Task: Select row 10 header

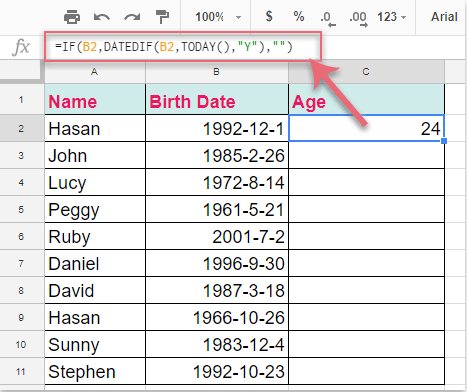Action: tap(21, 344)
